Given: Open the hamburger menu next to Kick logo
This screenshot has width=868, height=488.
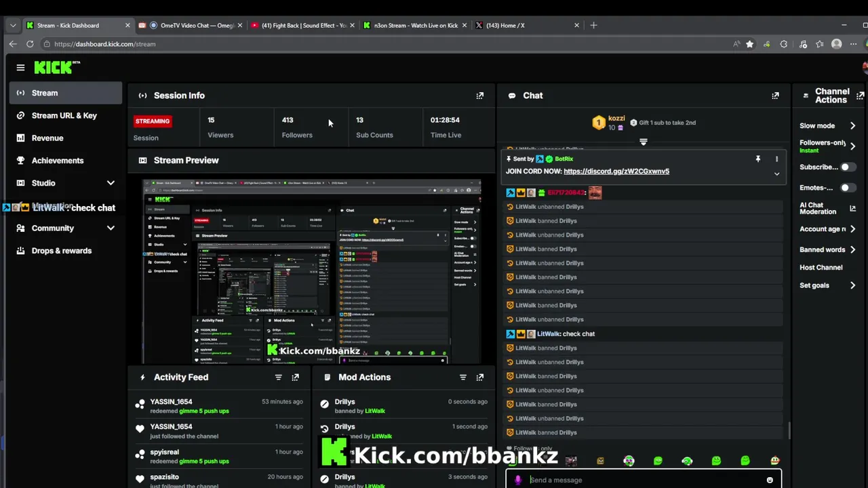Looking at the screenshot, I should (20, 68).
